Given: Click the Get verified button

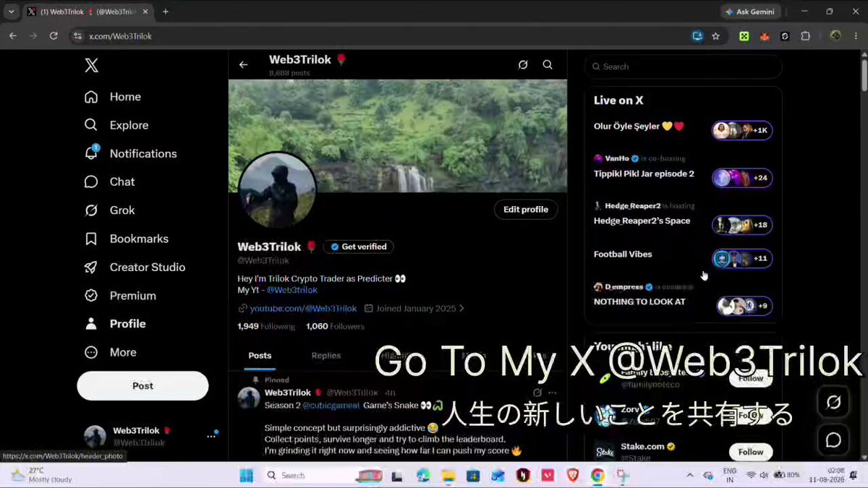Looking at the screenshot, I should (x=358, y=247).
